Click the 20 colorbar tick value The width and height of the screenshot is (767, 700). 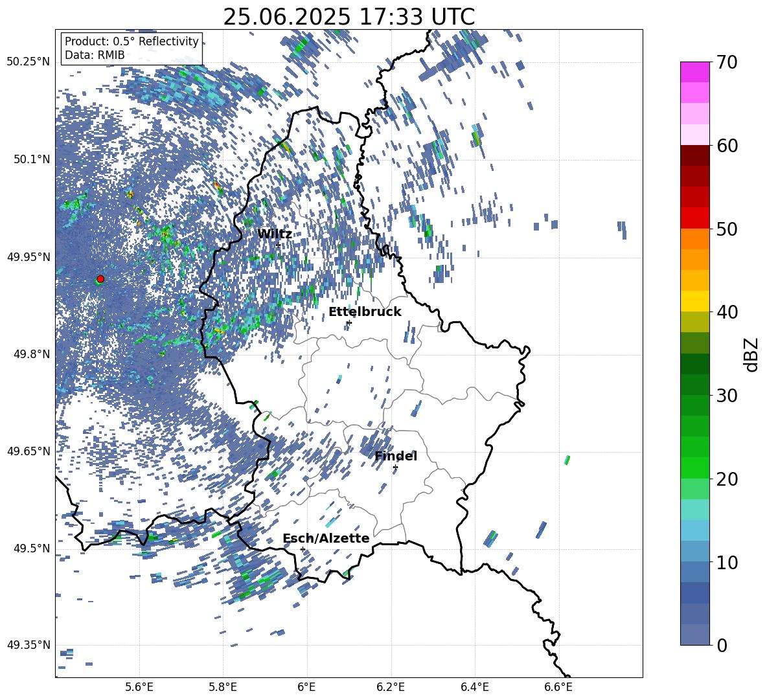(727, 479)
